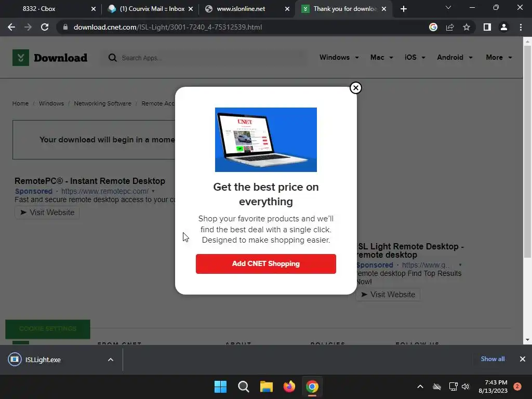The height and width of the screenshot is (399, 532).
Task: Click the CNET laptop promo image
Action: pyautogui.click(x=265, y=140)
